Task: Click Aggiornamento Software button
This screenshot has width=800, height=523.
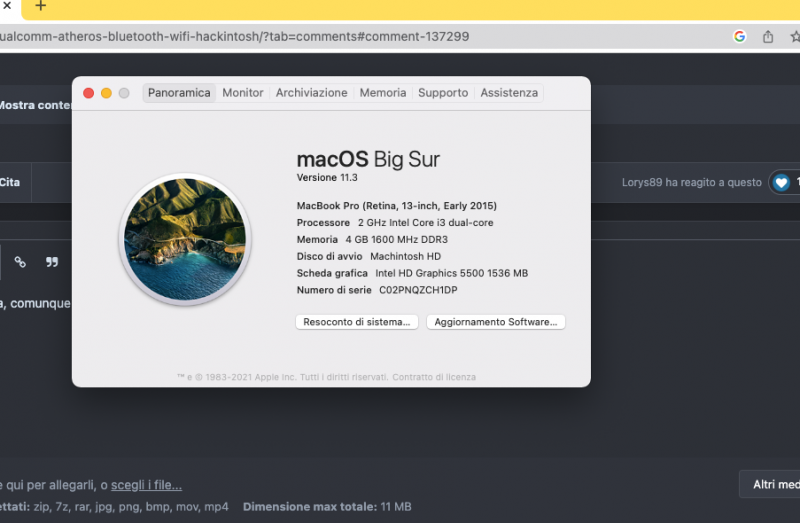Action: click(x=495, y=322)
